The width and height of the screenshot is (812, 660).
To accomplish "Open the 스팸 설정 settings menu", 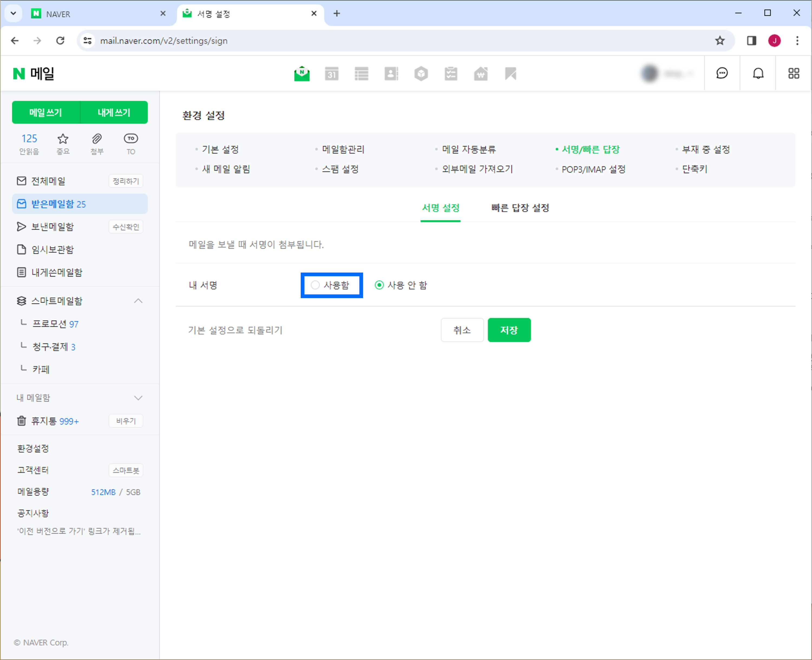I will click(340, 169).
